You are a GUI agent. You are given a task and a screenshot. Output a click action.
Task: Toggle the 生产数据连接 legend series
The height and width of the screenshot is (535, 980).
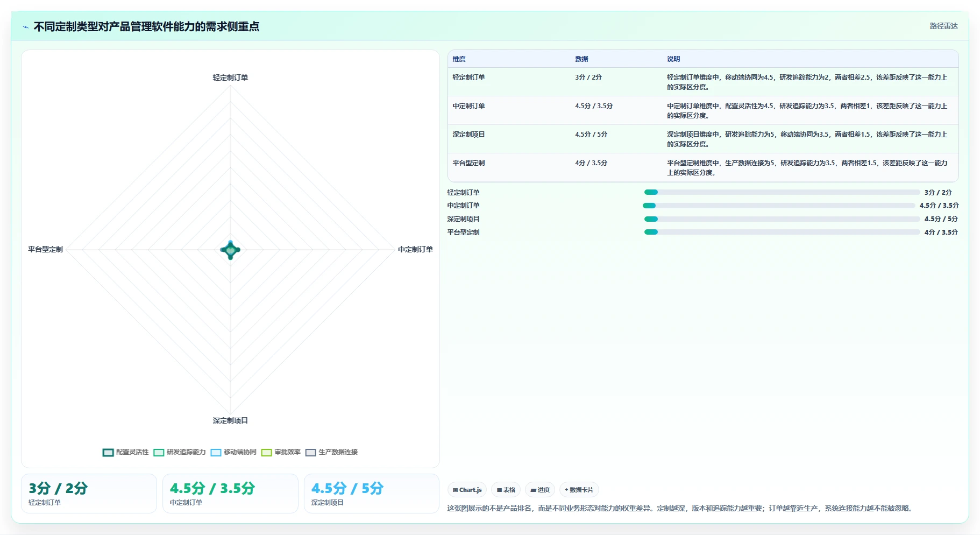coord(331,452)
